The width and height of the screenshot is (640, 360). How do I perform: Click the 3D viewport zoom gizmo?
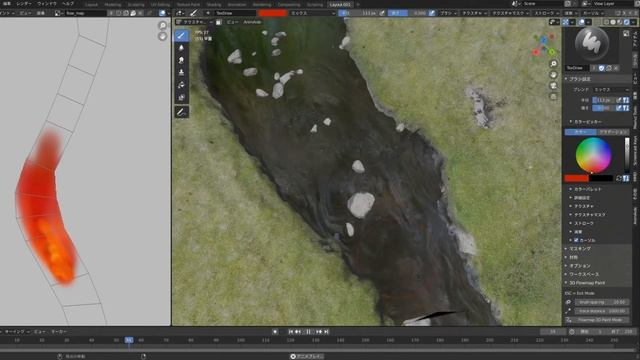click(553, 64)
